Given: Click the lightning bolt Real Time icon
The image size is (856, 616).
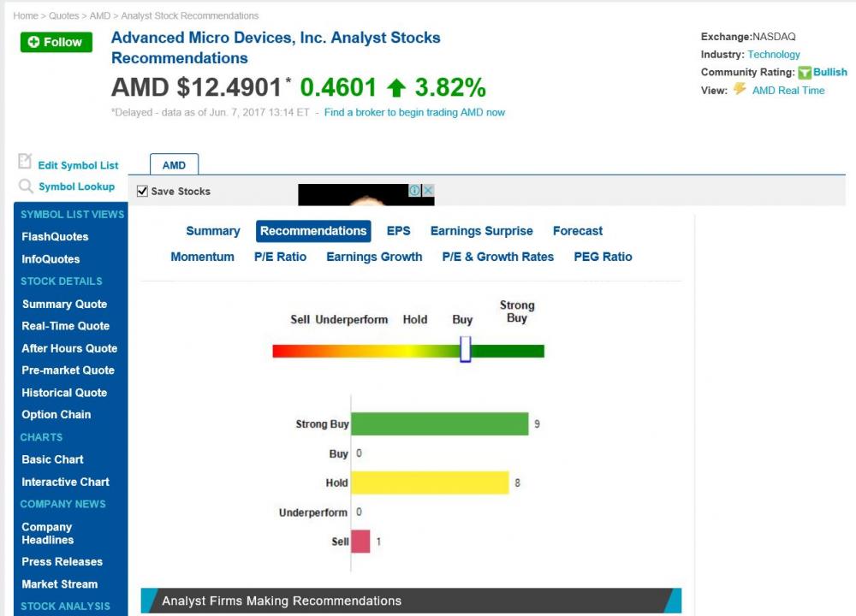Looking at the screenshot, I should pos(740,88).
